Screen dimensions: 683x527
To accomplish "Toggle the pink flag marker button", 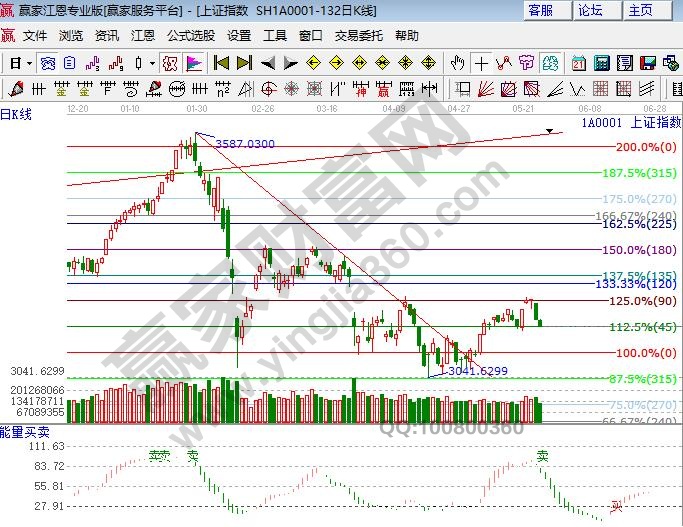I will pos(193,63).
